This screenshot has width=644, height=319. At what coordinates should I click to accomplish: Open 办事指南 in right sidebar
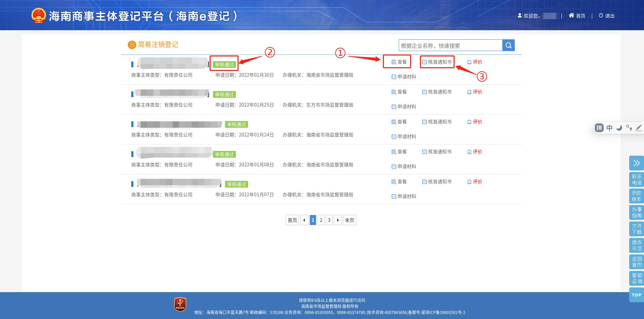(x=636, y=213)
